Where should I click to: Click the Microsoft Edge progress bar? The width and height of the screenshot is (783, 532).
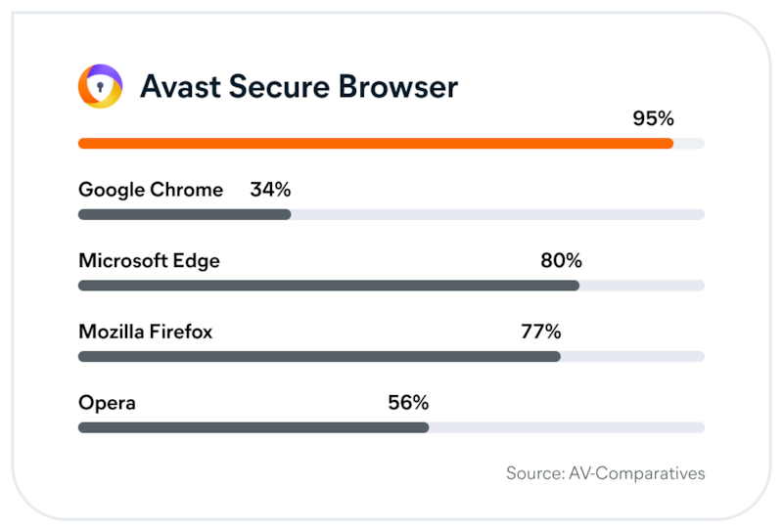pos(328,286)
